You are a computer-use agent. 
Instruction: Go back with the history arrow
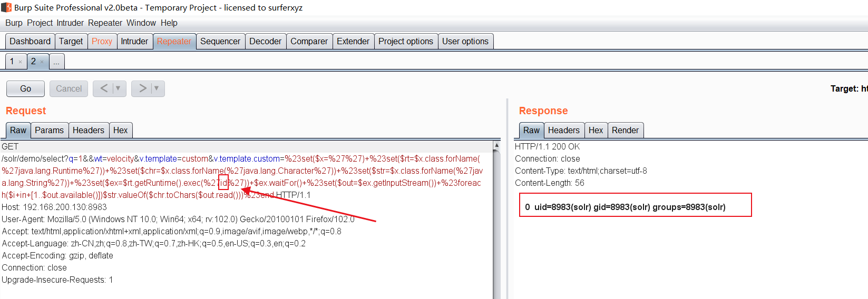104,88
